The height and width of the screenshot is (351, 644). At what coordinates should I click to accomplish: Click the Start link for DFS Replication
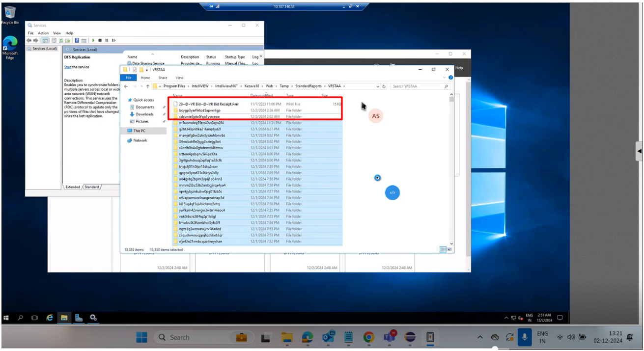[68, 67]
